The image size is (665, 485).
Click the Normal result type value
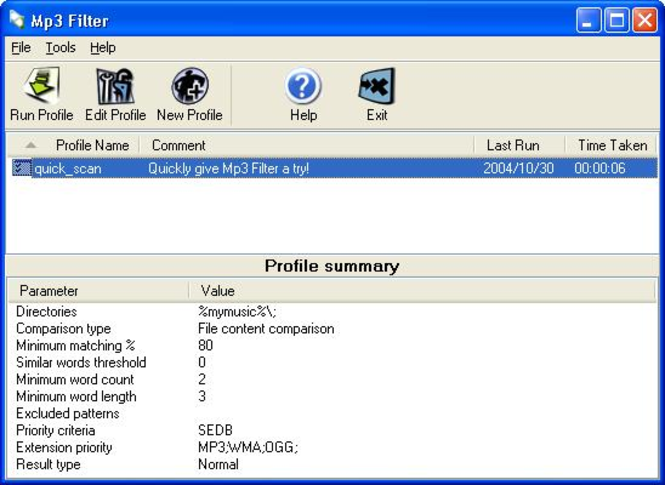coord(218,464)
